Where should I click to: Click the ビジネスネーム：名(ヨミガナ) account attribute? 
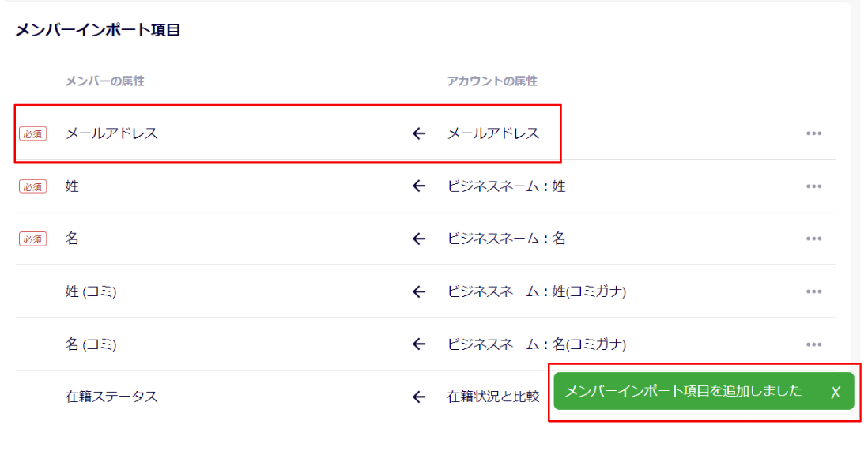tap(536, 344)
